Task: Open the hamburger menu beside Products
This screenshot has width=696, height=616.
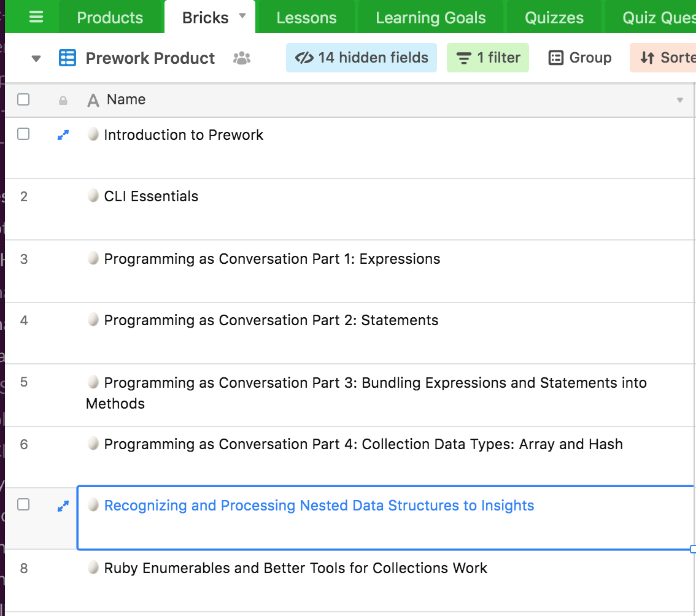Action: coord(36,17)
